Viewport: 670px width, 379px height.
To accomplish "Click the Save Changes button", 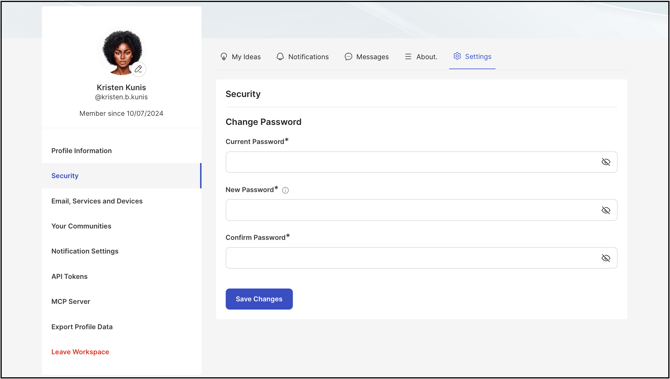I will 259,299.
